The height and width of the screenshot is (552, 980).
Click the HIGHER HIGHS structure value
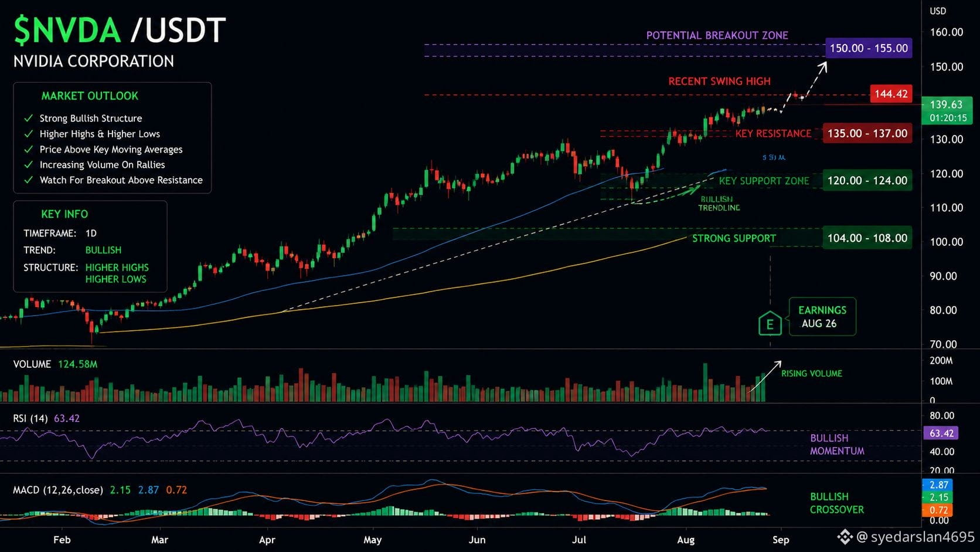pyautogui.click(x=117, y=267)
